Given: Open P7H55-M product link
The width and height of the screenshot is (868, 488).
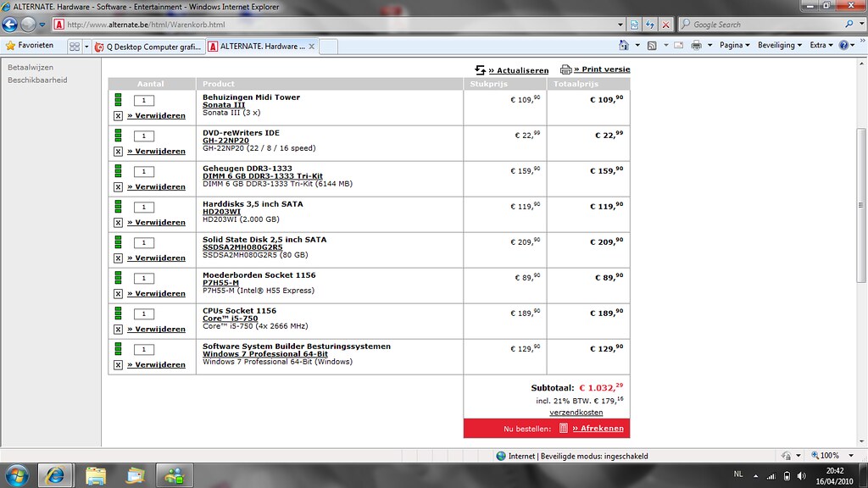Looking at the screenshot, I should point(220,283).
